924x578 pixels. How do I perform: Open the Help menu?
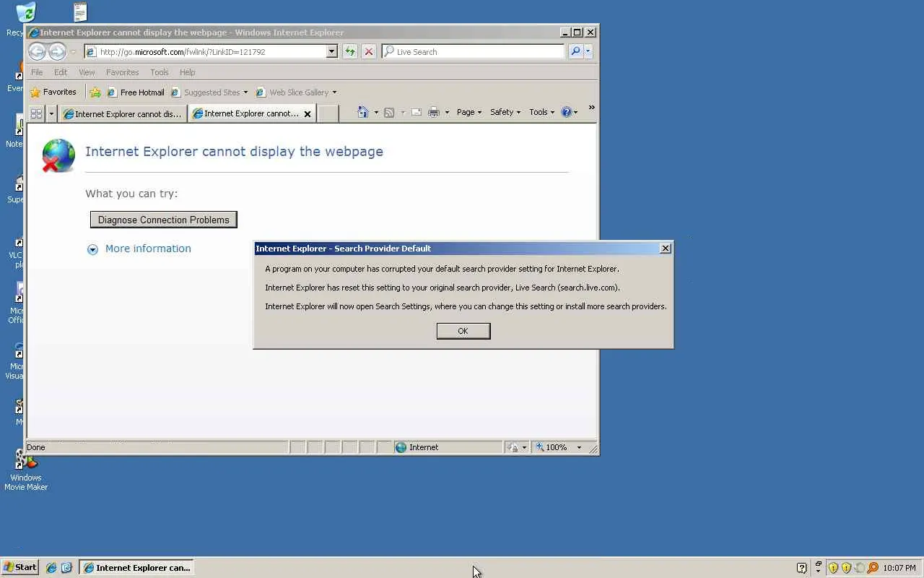[x=187, y=72]
